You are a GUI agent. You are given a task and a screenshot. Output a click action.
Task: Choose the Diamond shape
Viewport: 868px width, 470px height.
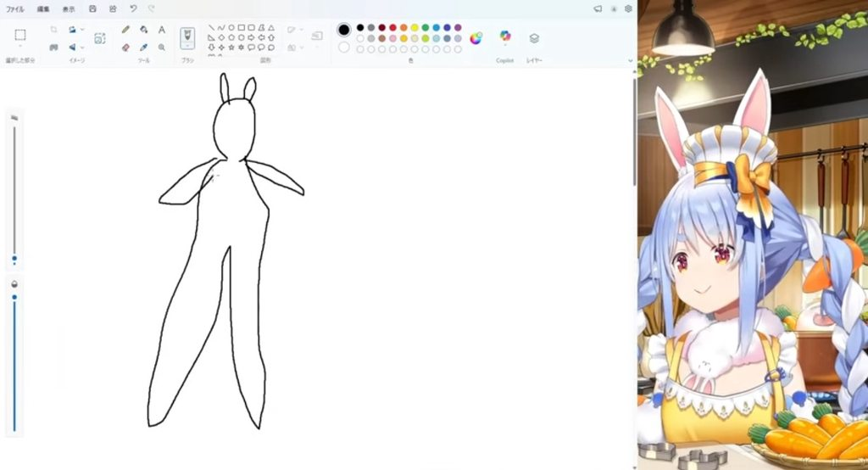[221, 37]
